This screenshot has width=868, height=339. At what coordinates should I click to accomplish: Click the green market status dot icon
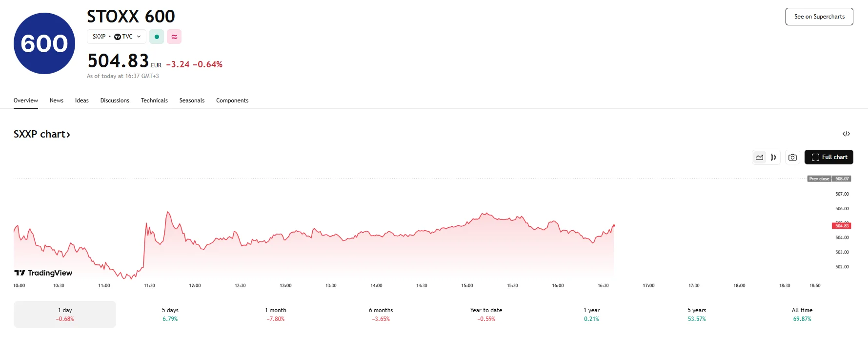coord(157,37)
